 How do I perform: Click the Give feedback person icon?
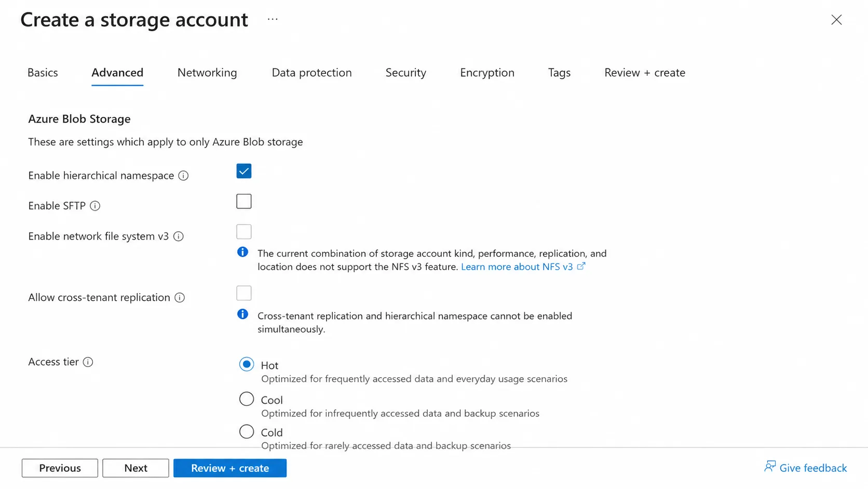770,467
